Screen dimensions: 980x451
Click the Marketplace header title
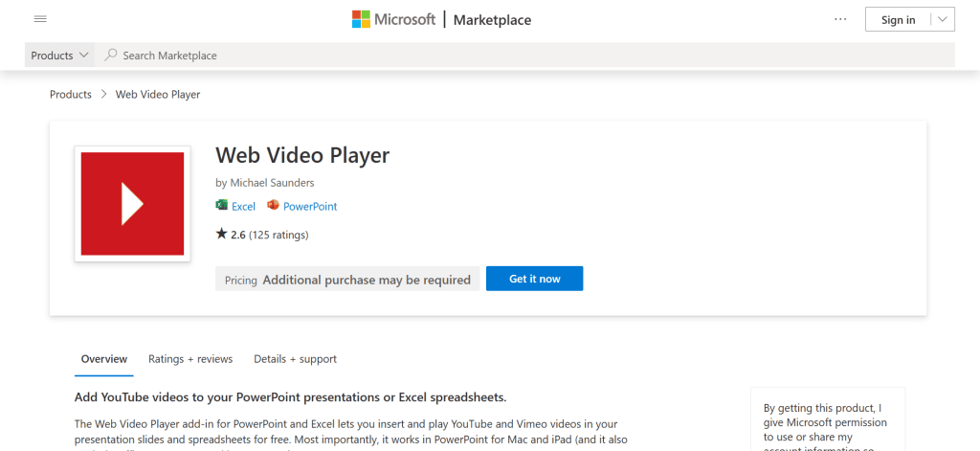tap(492, 19)
